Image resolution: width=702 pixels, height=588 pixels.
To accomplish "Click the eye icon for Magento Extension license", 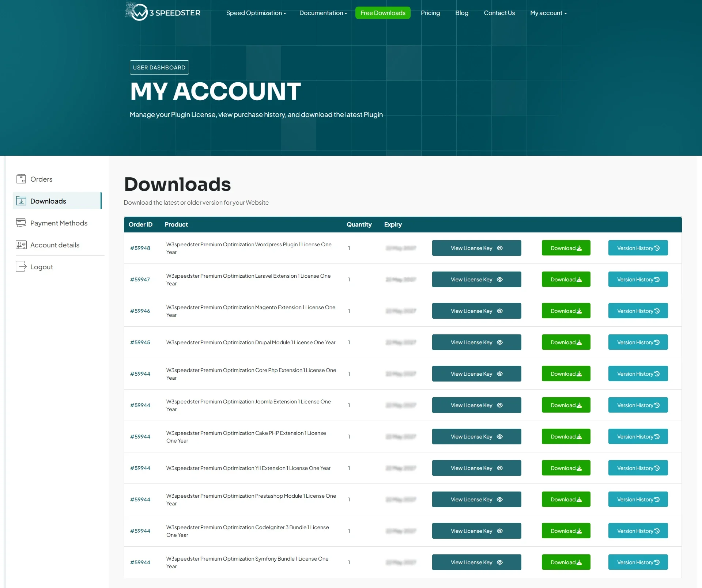I will pyautogui.click(x=500, y=311).
